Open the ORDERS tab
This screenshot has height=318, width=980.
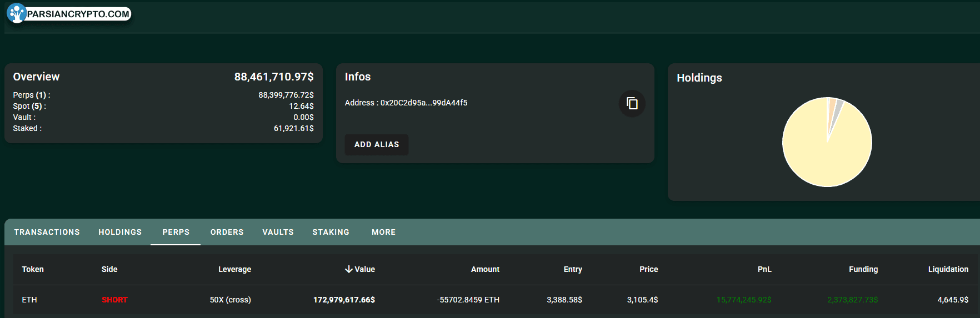(227, 232)
